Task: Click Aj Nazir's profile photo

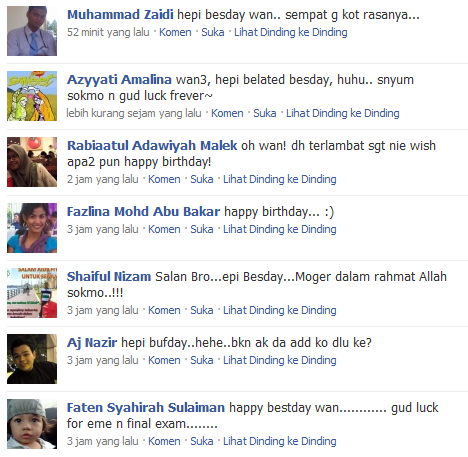Action: (x=32, y=359)
